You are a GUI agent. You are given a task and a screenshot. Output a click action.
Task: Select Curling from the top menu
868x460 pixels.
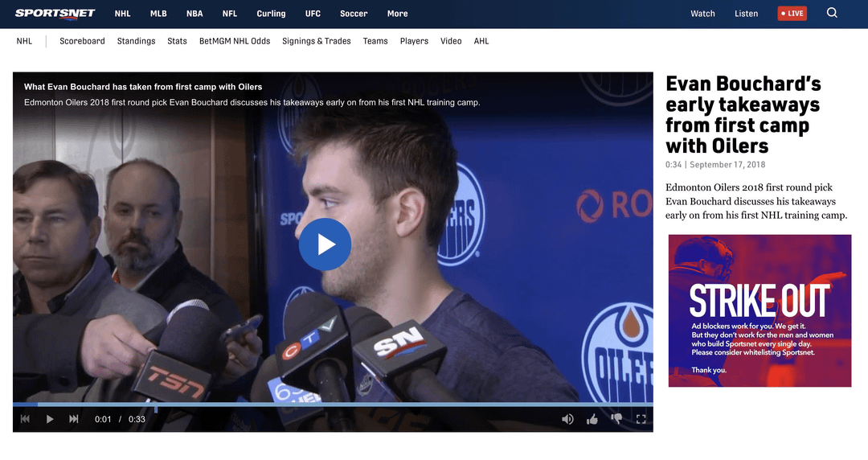[x=271, y=14]
